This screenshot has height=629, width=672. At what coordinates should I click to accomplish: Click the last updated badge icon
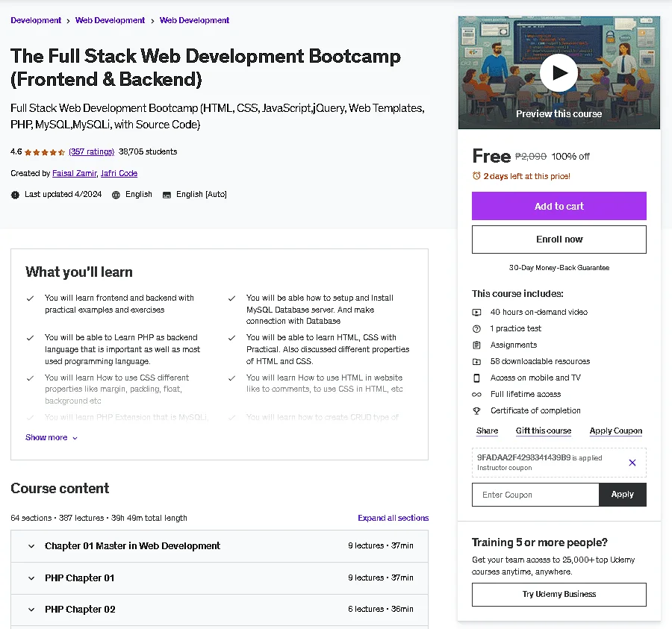tap(15, 195)
